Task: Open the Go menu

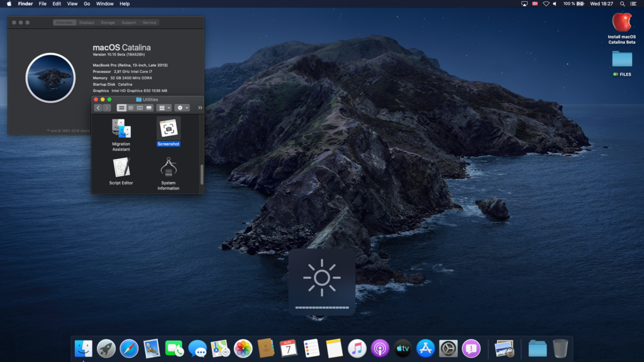Action: click(x=87, y=4)
